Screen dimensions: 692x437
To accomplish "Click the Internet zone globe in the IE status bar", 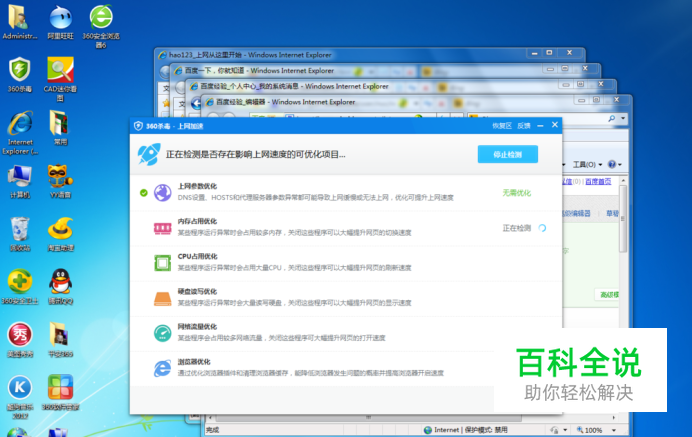I will click(x=427, y=430).
